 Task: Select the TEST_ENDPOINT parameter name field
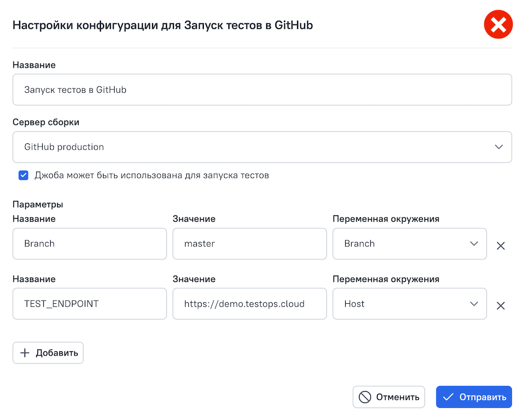coord(90,304)
